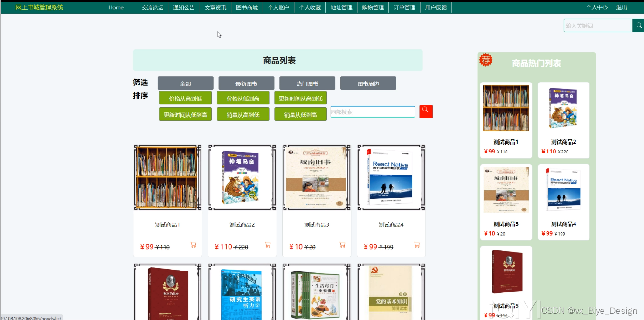Go to 通知公告 page

tap(184, 7)
